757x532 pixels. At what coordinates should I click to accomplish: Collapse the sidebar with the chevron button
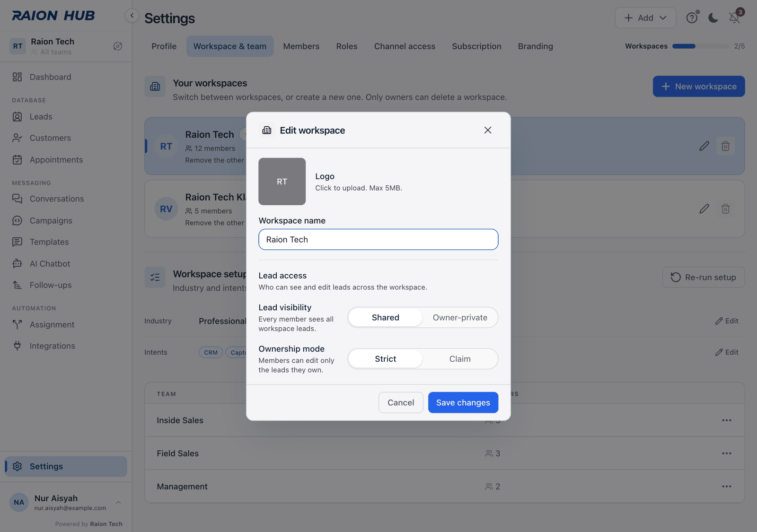pos(132,16)
